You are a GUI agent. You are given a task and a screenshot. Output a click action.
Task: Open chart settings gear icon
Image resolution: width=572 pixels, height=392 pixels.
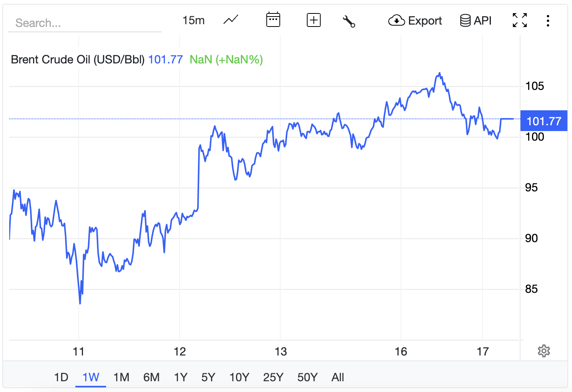coord(544,351)
